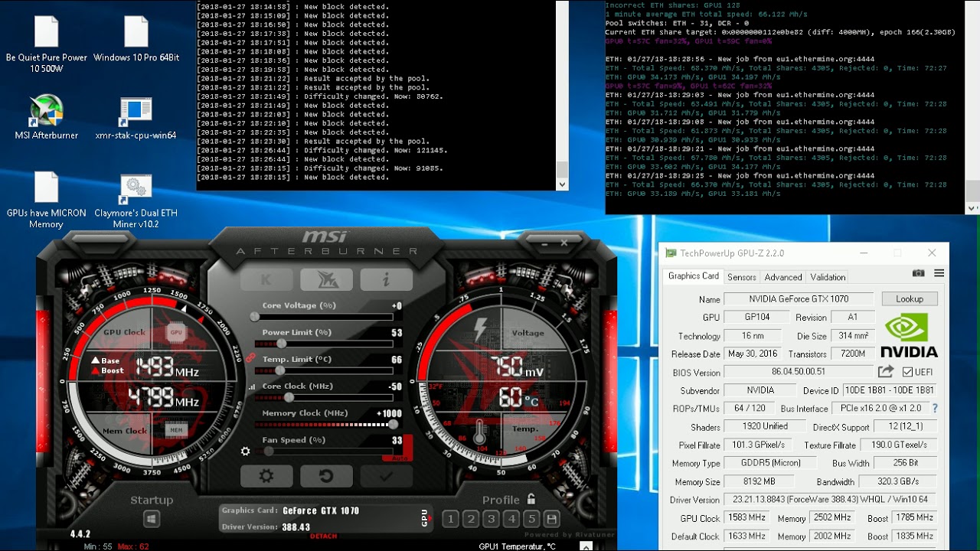Open the Windows 10 Pro 64Bit desktop file
Image resolution: width=980 pixels, height=551 pixels.
pos(136,40)
